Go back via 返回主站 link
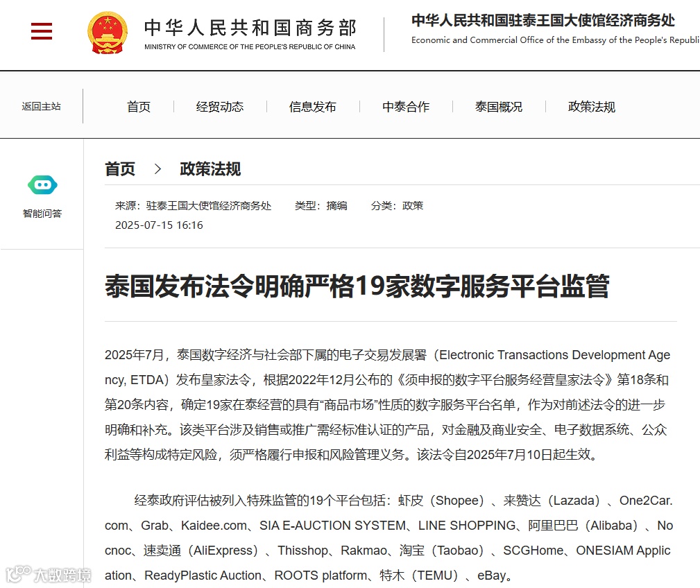 41,106
